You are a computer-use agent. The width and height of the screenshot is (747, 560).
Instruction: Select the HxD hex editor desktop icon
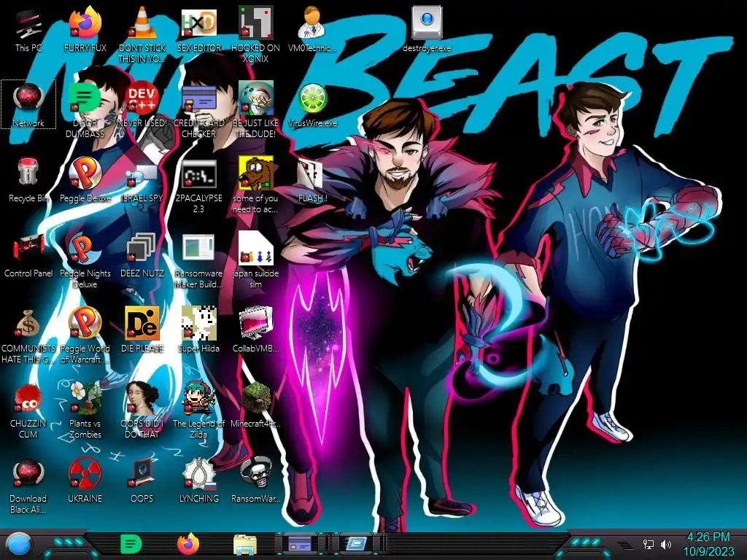click(198, 23)
